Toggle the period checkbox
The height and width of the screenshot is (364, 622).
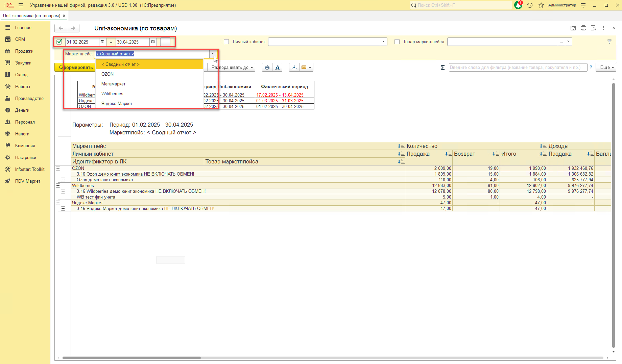pyautogui.click(x=59, y=42)
